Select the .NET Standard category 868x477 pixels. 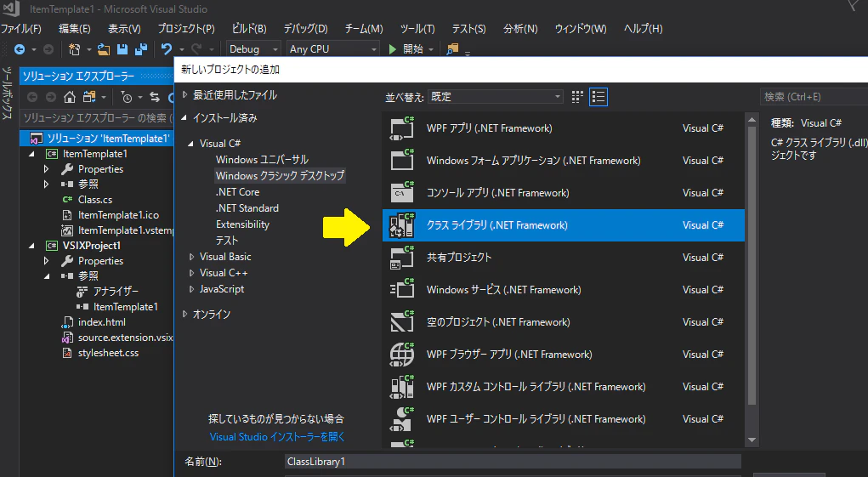click(247, 208)
